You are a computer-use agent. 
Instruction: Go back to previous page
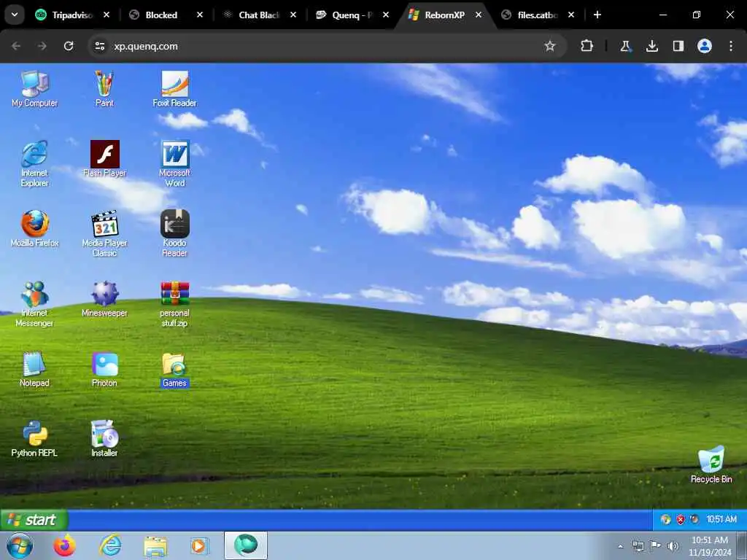point(16,46)
